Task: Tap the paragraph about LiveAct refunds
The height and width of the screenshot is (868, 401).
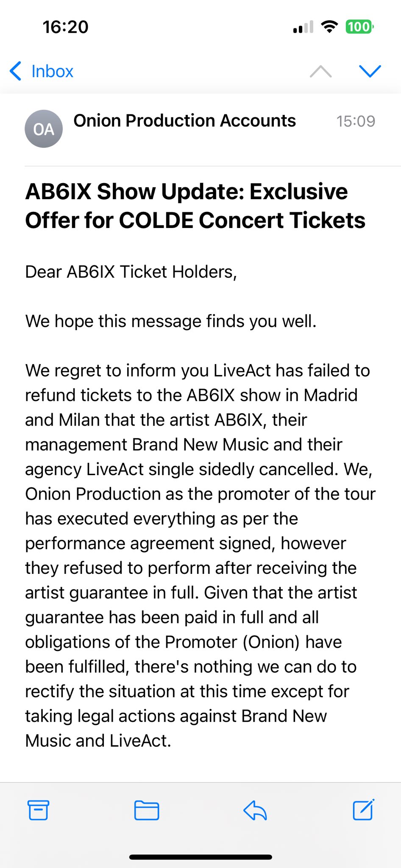Action: click(x=199, y=555)
